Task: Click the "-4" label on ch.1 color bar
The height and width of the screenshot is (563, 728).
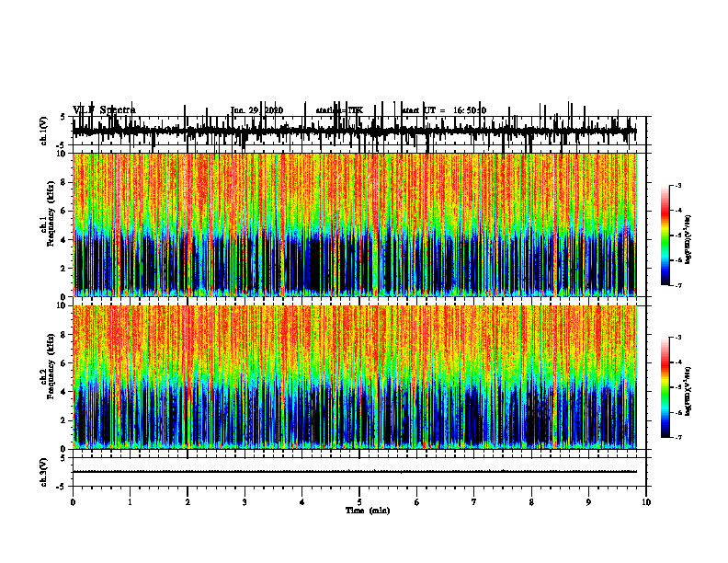Action: point(678,211)
